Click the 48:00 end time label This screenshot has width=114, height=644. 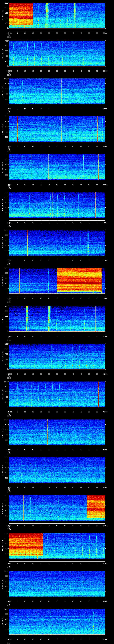tap(105, 639)
